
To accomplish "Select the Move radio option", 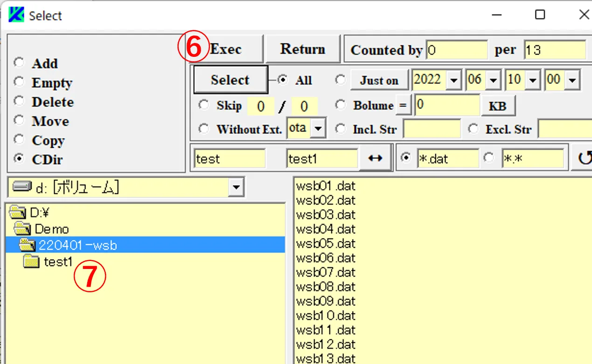I will click(19, 120).
